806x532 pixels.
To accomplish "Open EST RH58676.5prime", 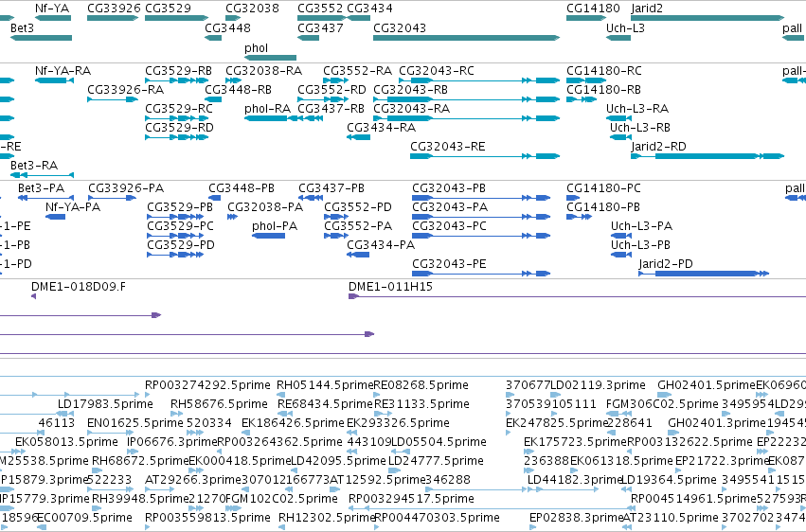I will 219,404.
